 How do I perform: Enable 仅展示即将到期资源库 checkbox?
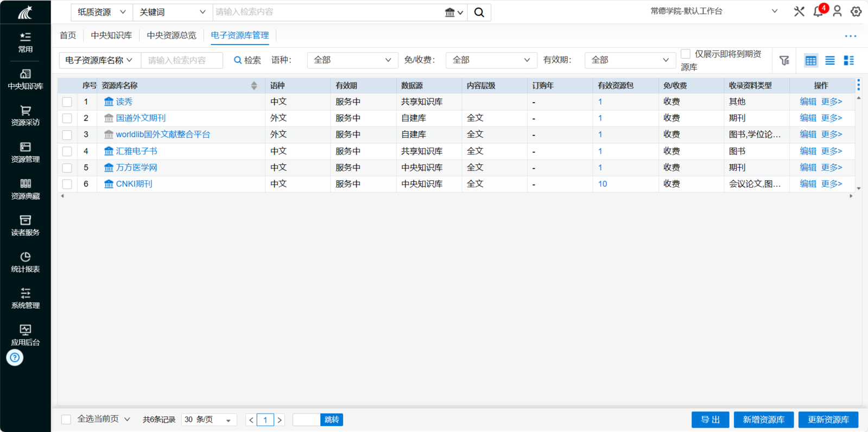(x=686, y=54)
